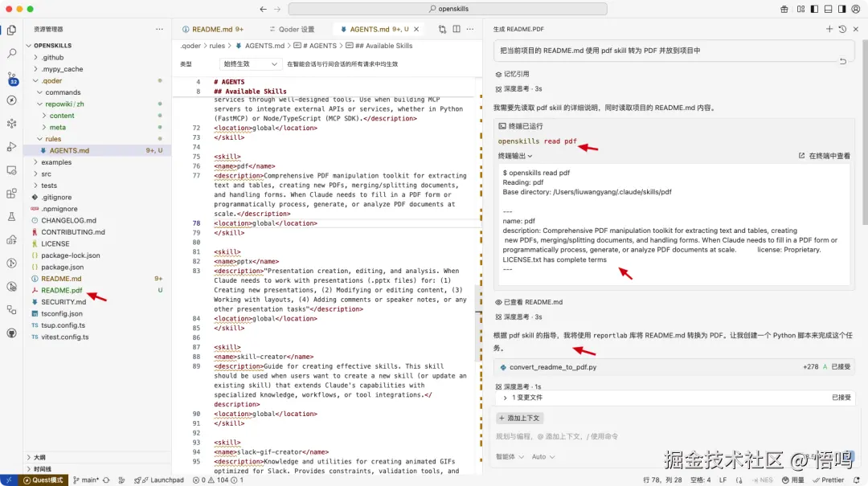
Task: Expand the examples folder
Action: tap(56, 161)
